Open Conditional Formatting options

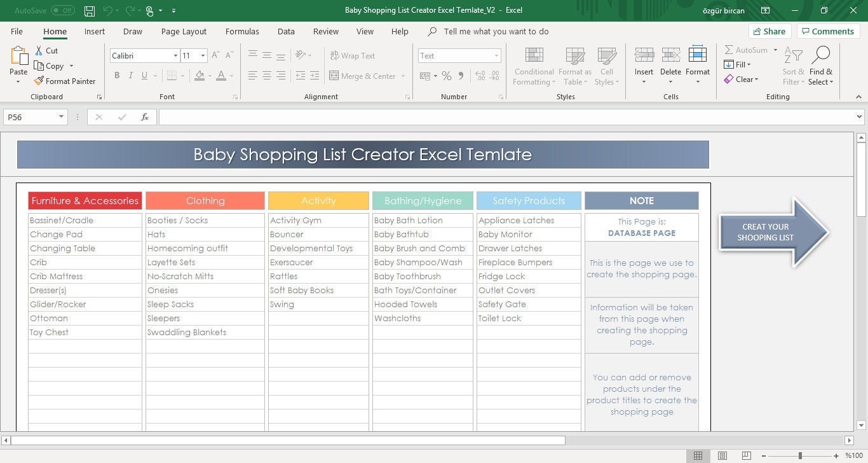(533, 66)
